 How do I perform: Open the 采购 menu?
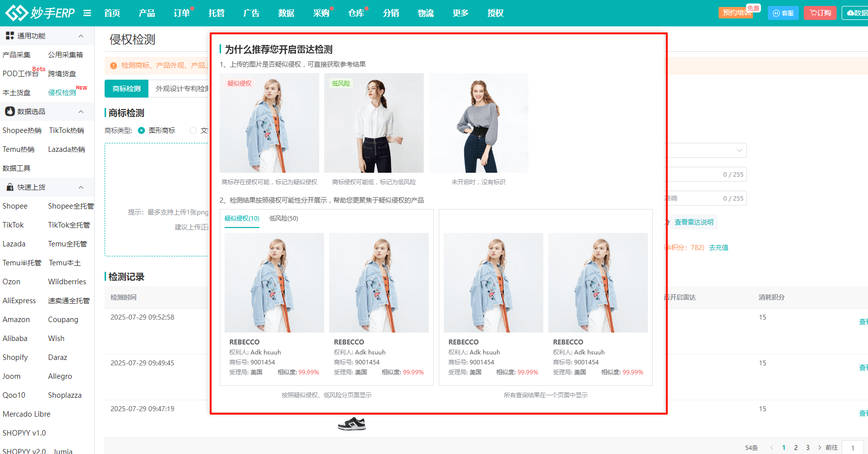(321, 13)
